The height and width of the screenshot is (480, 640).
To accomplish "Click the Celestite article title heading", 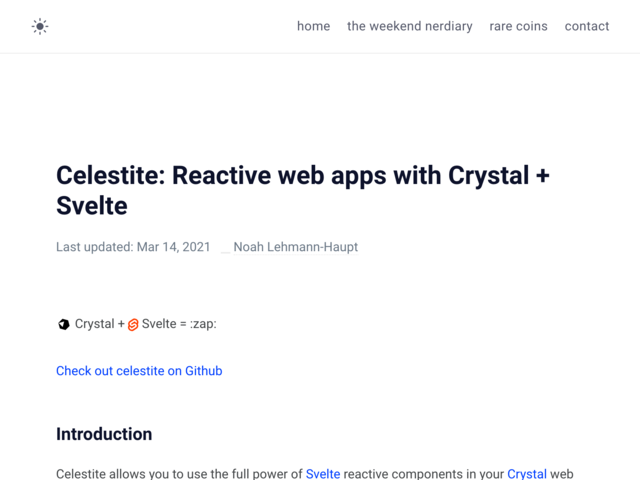I will coord(303,190).
